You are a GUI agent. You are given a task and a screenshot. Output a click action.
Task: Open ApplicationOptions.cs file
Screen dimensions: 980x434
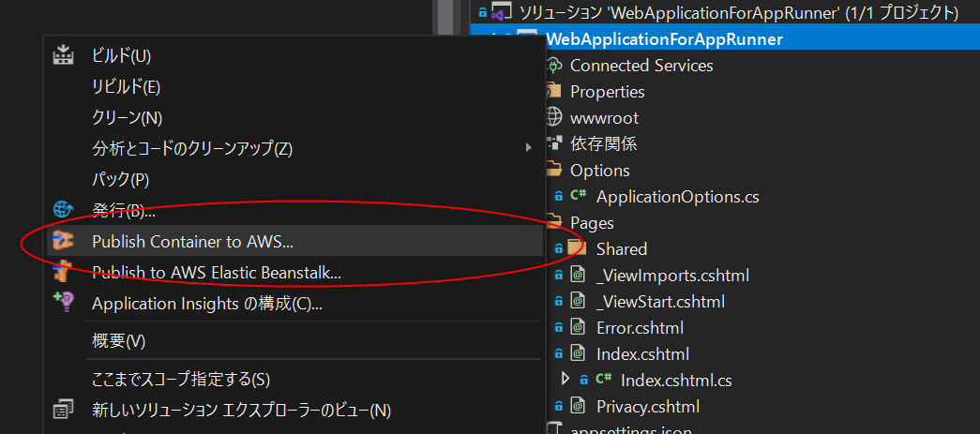point(677,197)
